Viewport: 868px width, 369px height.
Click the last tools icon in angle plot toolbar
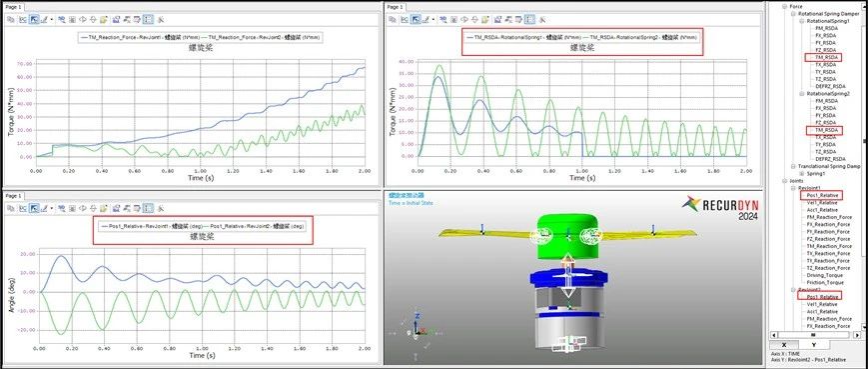pos(161,208)
